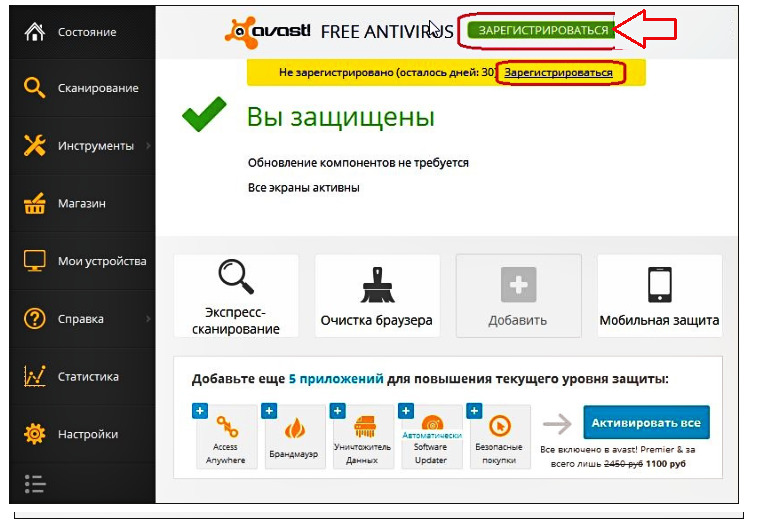Click the Обновление компонентов не требуется text
758x522 pixels.
358,163
